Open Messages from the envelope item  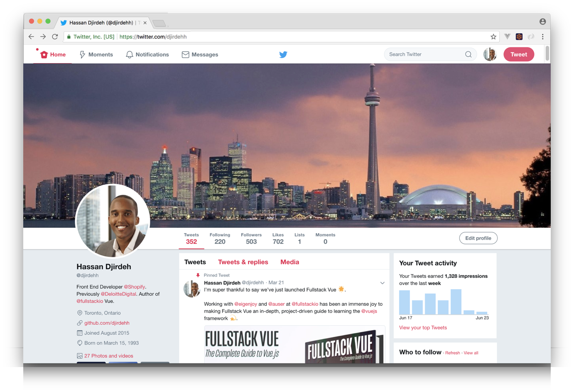point(200,54)
